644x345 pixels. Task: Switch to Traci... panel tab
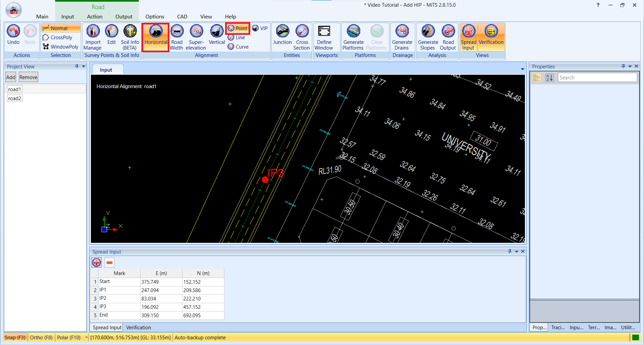point(558,328)
